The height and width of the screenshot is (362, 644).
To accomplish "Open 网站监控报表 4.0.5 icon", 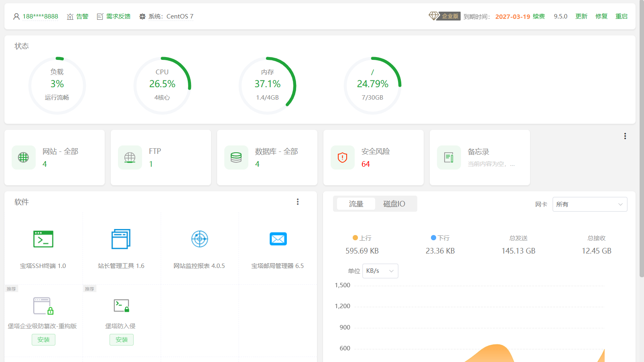I will click(199, 239).
